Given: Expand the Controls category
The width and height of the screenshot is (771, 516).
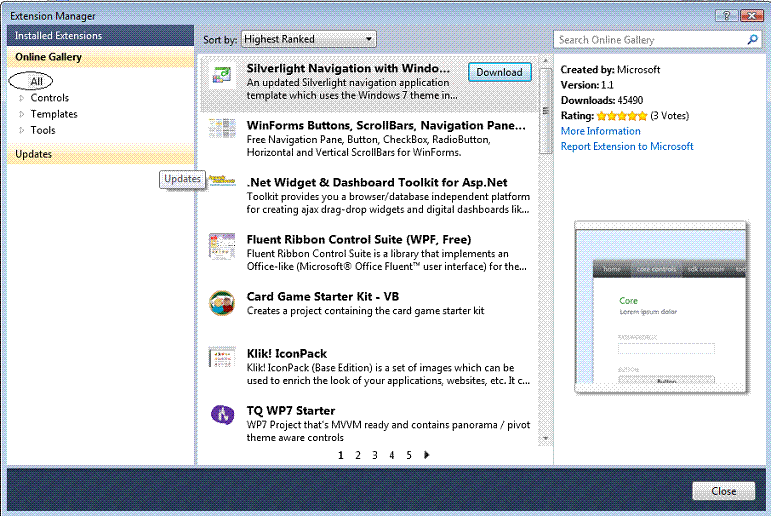Looking at the screenshot, I should pyautogui.click(x=22, y=98).
